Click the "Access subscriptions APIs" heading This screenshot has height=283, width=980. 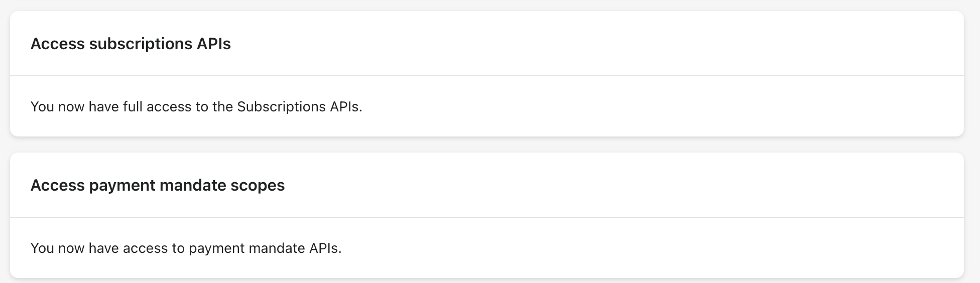(x=131, y=44)
